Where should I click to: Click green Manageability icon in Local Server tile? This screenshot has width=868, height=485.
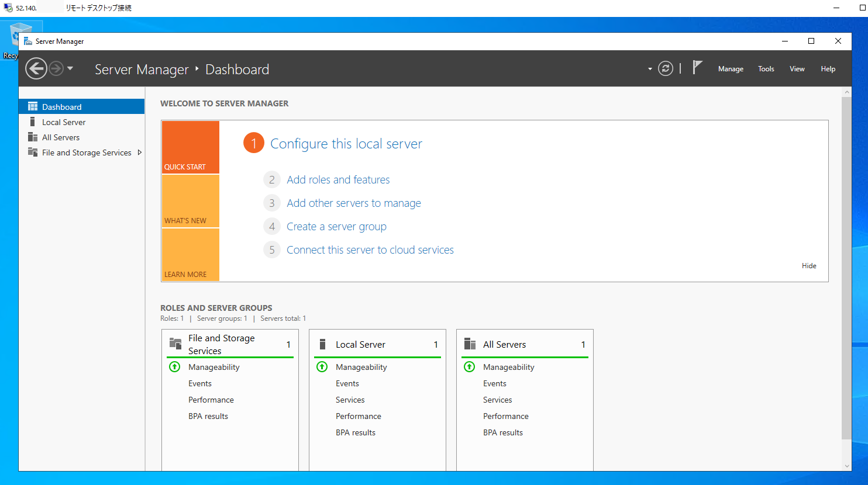coord(322,366)
